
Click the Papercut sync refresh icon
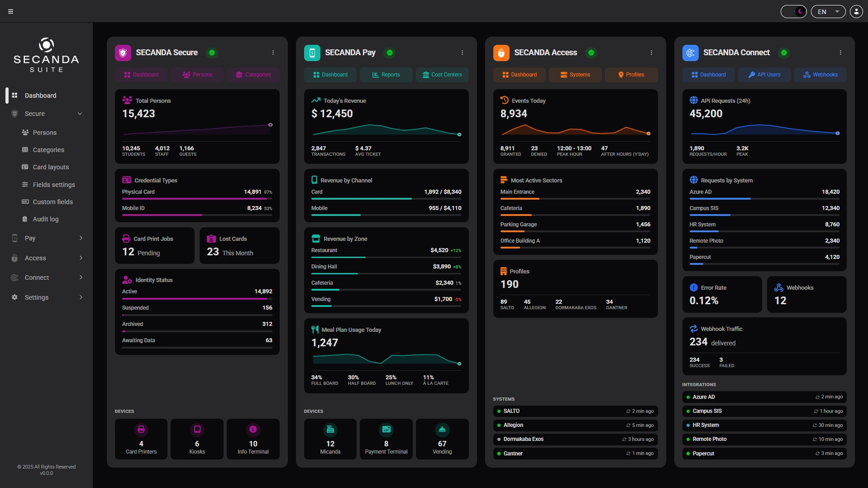point(817,454)
